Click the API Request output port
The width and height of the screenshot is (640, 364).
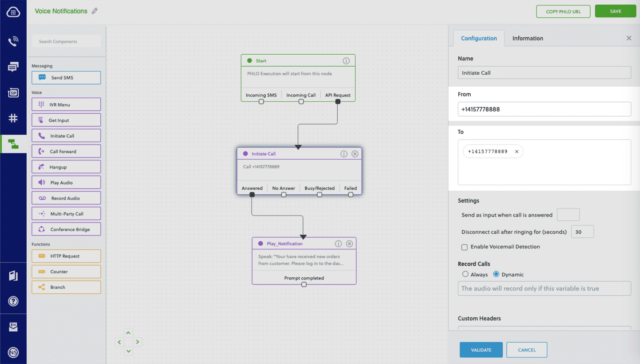click(338, 102)
